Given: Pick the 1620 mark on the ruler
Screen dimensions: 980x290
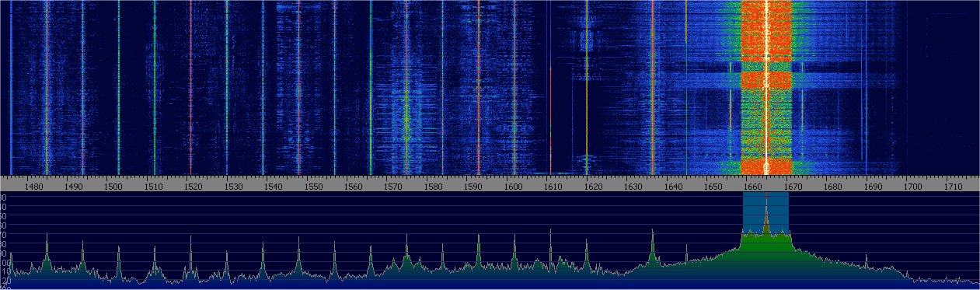Looking at the screenshot, I should click(593, 187).
